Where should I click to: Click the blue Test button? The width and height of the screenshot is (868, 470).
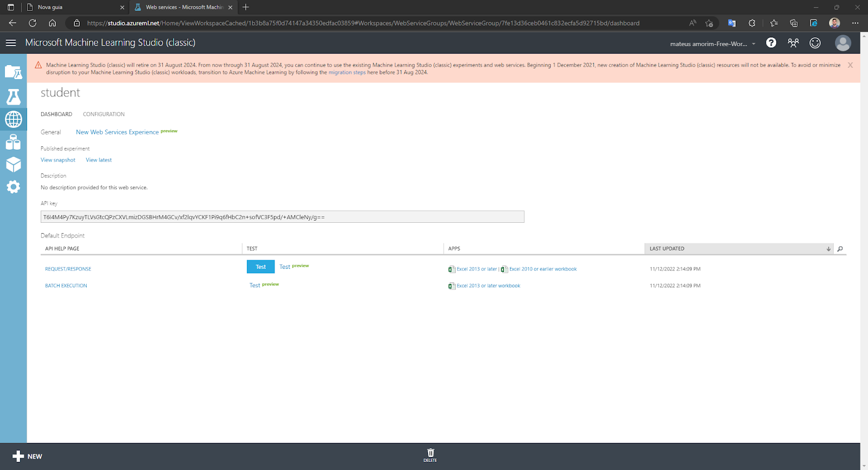coord(261,267)
